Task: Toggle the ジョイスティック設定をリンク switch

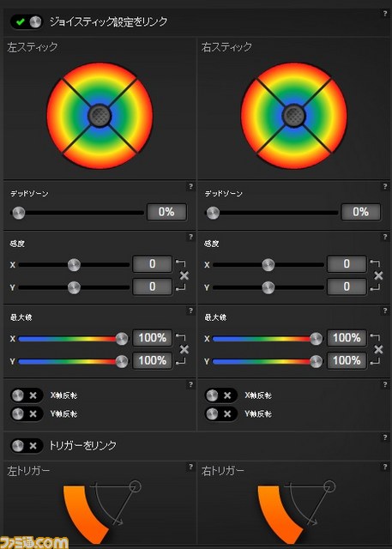Action: (x=27, y=22)
